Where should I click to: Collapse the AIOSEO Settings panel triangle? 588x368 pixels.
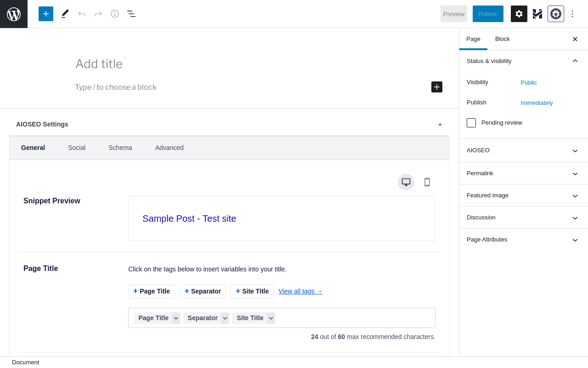[x=440, y=124]
